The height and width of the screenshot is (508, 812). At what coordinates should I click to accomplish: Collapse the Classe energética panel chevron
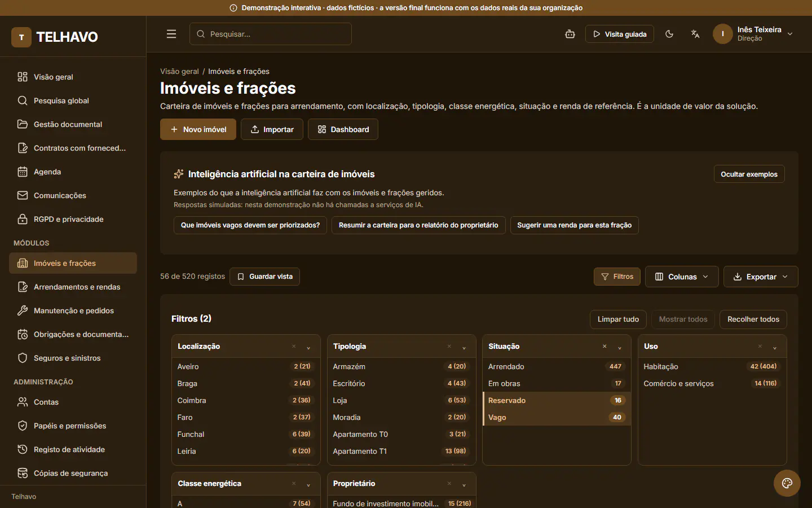308,485
